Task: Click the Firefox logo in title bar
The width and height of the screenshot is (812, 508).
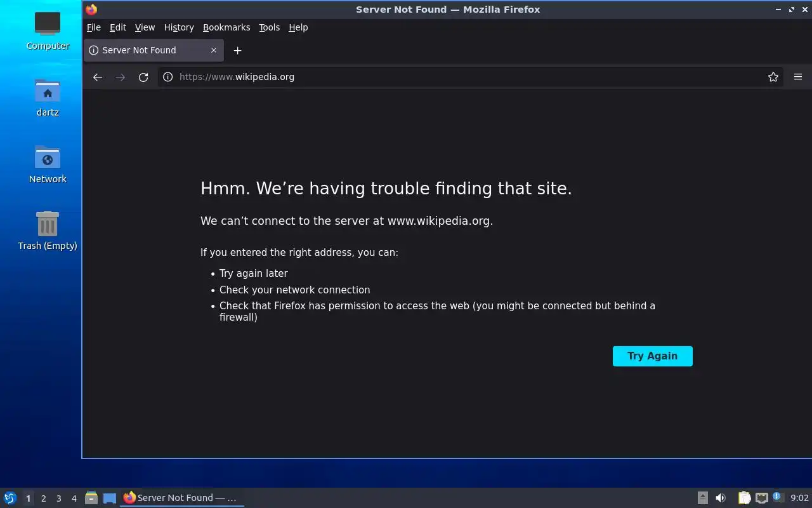Action: point(91,10)
